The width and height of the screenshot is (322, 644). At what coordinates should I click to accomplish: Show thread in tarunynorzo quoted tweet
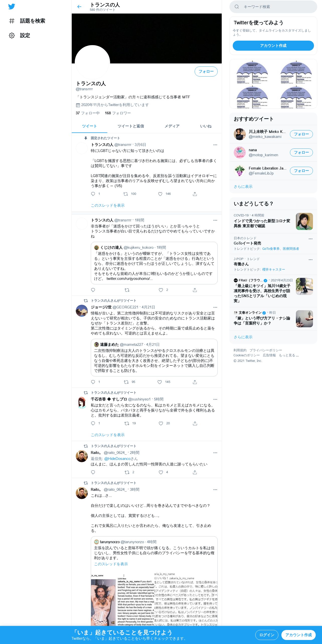pyautogui.click(x=111, y=564)
